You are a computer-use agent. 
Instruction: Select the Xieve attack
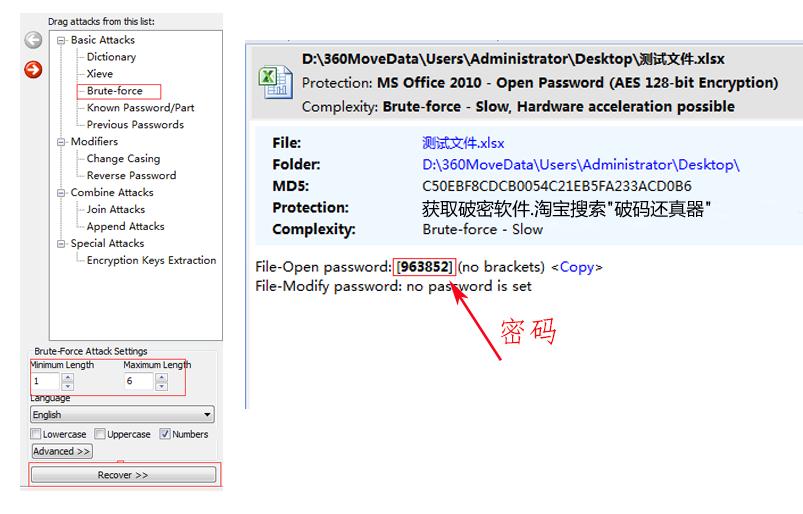tap(99, 74)
